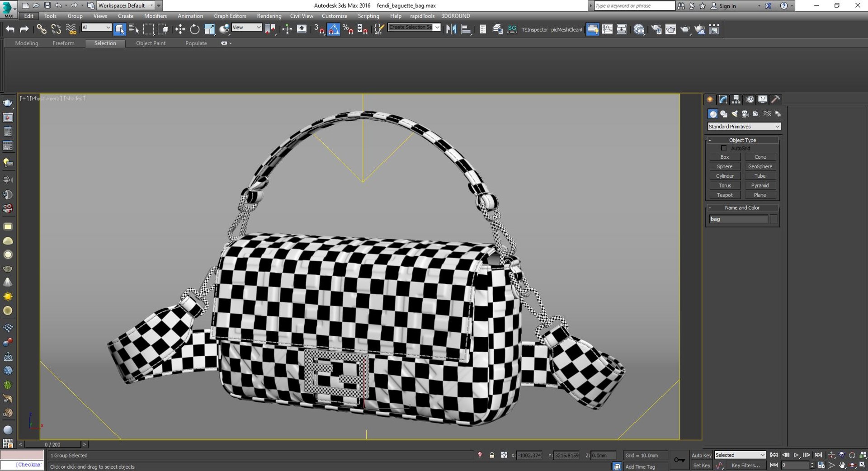
Task: Activate the Select and Move tool
Action: coord(180,29)
